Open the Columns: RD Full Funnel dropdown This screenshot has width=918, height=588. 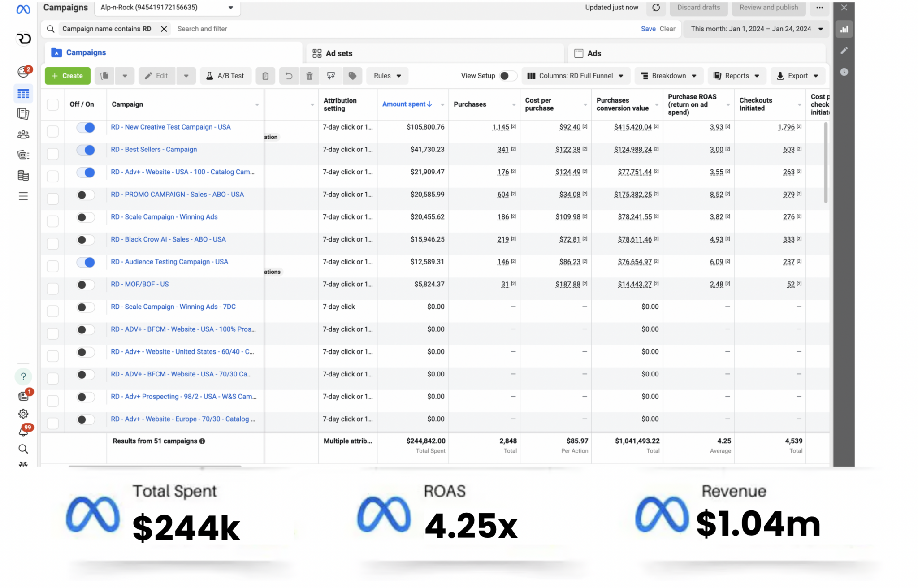576,76
